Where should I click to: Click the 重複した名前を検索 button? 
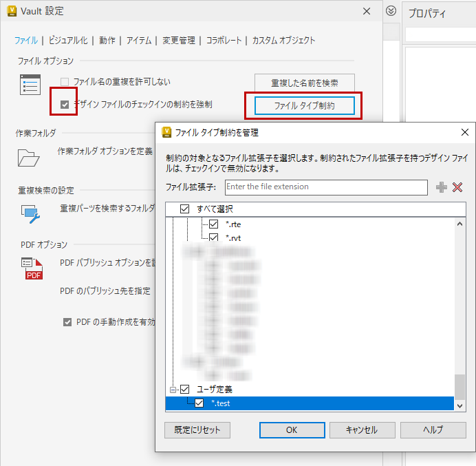pos(305,83)
